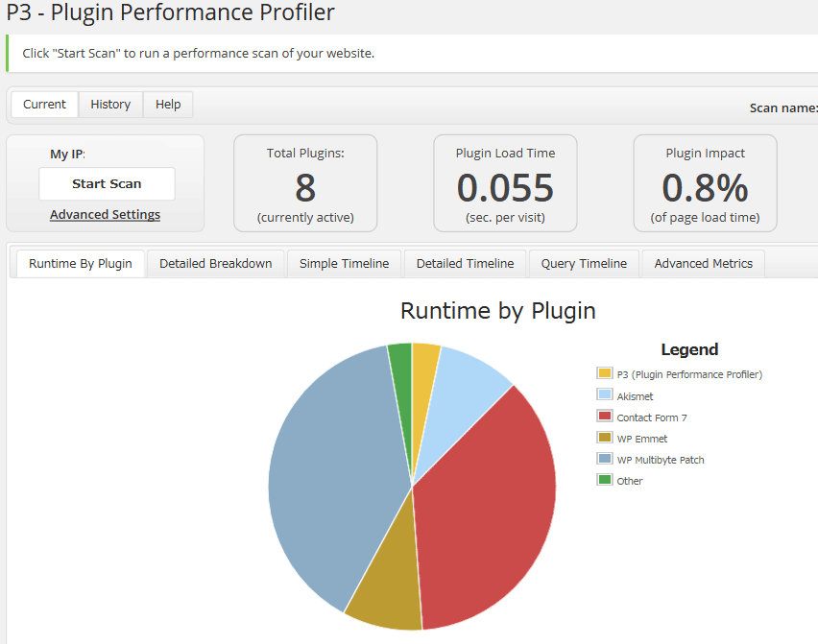Open the Help tab
Image resolution: width=818 pixels, height=644 pixels.
click(x=168, y=105)
